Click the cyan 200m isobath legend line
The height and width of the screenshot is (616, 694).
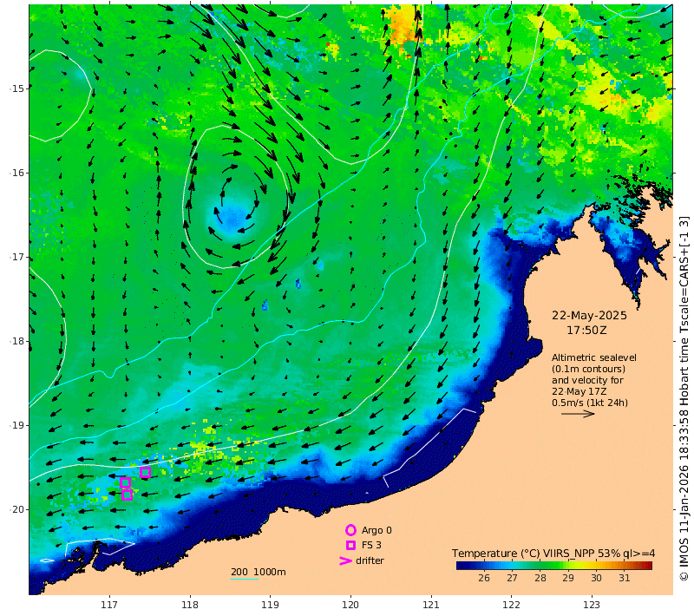point(245,579)
